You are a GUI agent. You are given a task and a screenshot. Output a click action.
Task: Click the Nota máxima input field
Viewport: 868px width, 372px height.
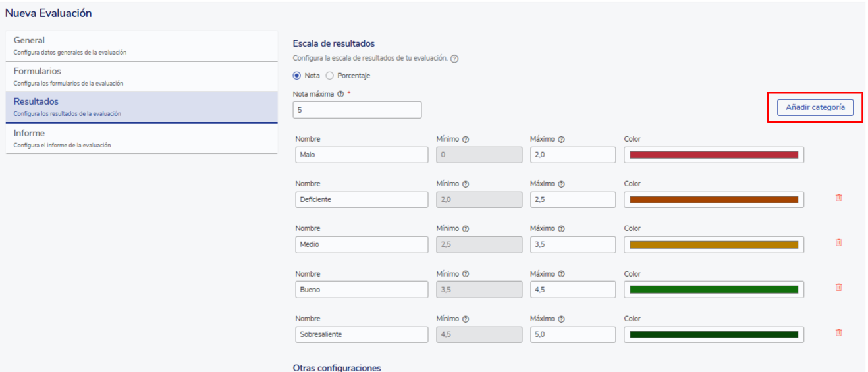pyautogui.click(x=357, y=110)
